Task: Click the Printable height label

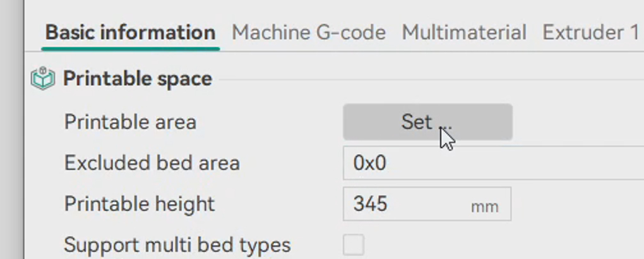Action: 140,204
